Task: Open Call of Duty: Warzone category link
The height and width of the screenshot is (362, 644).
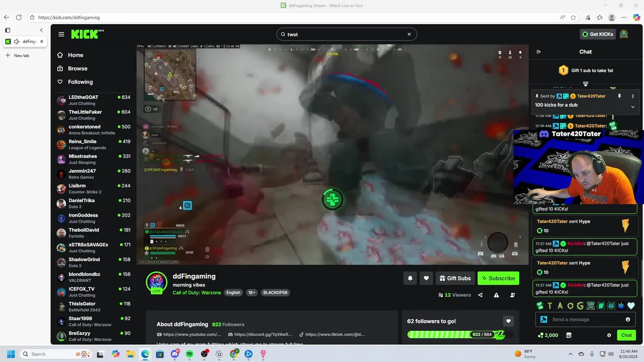Action: pyautogui.click(x=196, y=293)
